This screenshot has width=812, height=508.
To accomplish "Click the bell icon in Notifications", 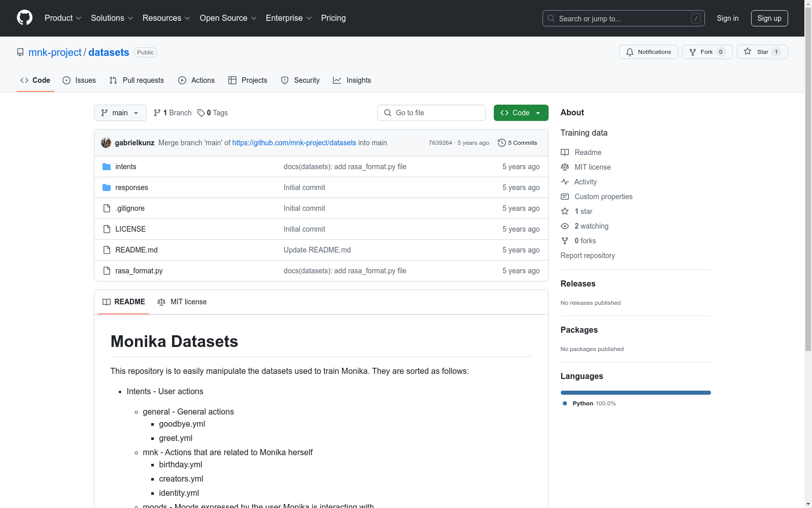I will coord(630,52).
